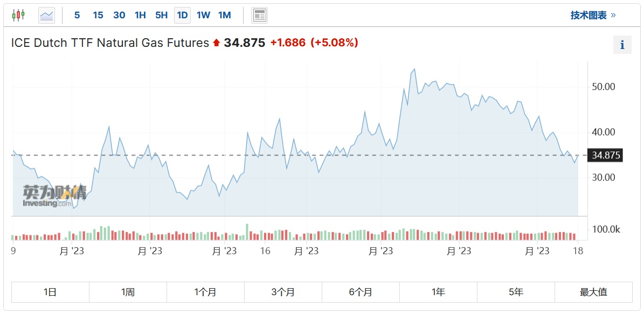This screenshot has height=314, width=644.
Task: Select the 15 minute interval
Action: 98,15
